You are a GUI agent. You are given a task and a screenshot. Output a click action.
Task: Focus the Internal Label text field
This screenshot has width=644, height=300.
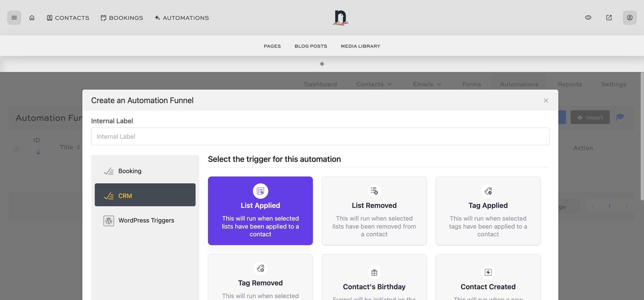[320, 136]
